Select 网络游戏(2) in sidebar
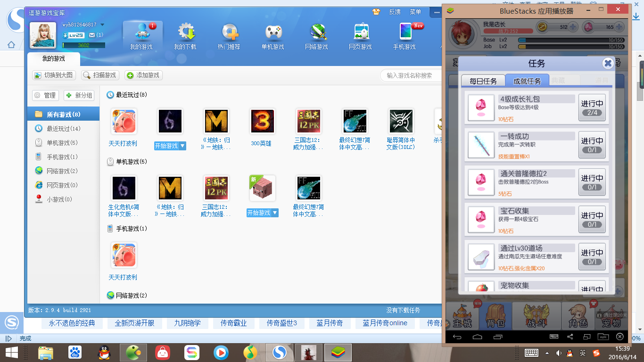This screenshot has width=644, height=362. pos(63,171)
